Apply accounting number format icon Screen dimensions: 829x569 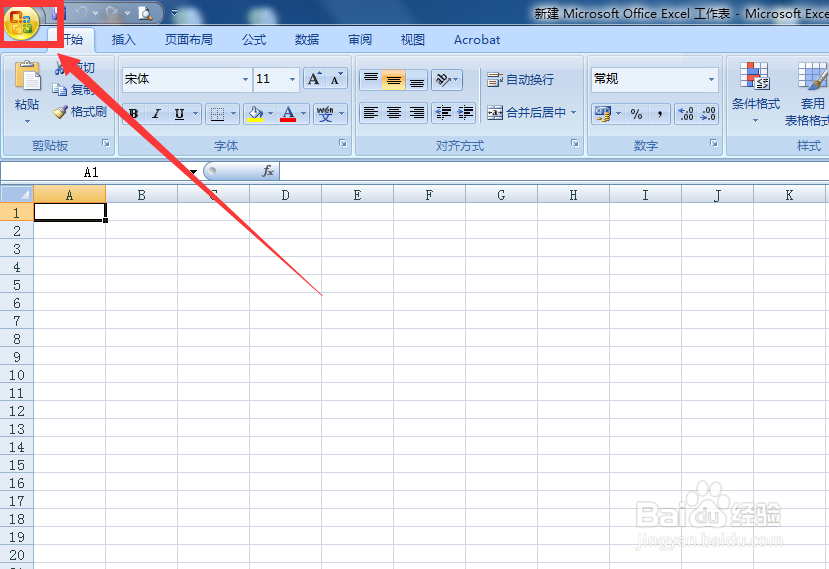603,114
